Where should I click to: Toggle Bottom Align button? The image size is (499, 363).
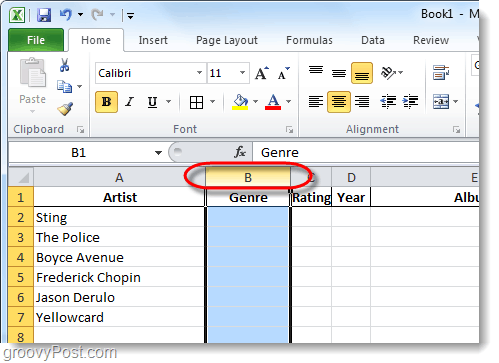[x=362, y=73]
